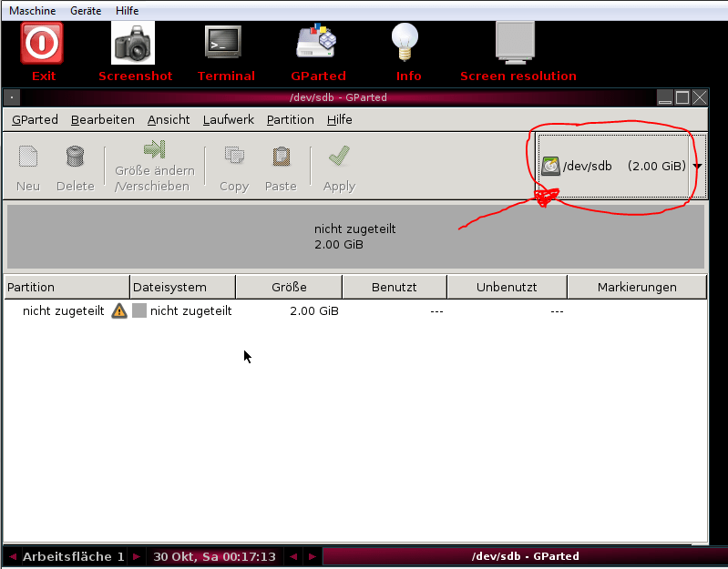This screenshot has height=569, width=728.
Task: Click previous workspace arrow left of Arbeitsfläche 1
Action: pos(13,556)
